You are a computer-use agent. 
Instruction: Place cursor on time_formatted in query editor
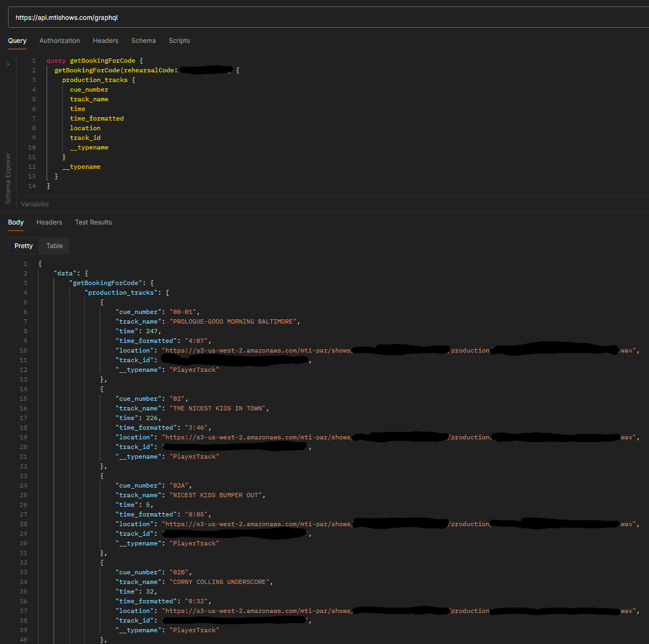pos(96,118)
